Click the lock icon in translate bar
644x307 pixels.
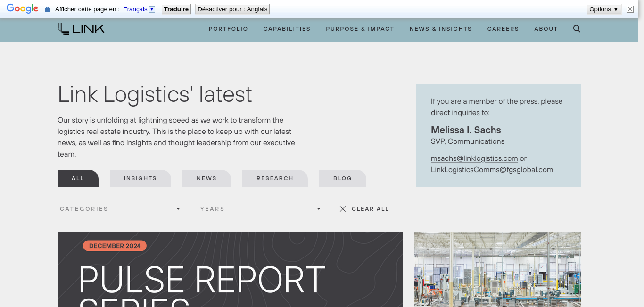coord(47,9)
